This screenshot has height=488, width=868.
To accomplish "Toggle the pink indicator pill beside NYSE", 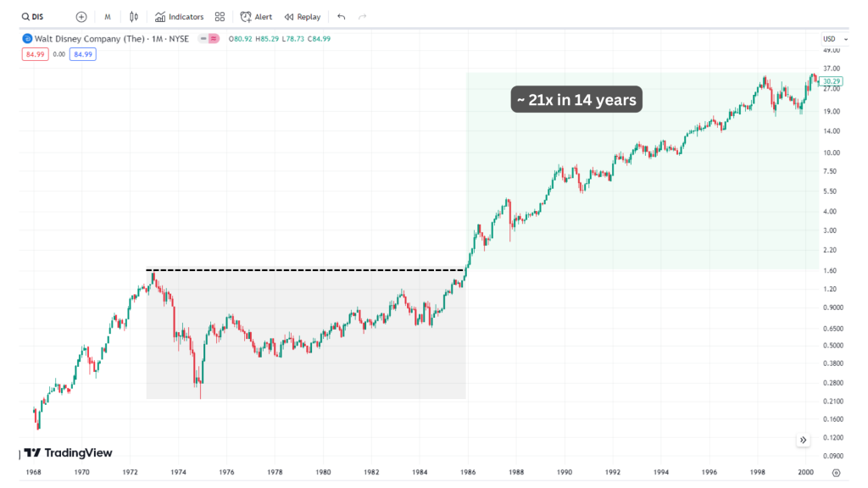I will point(214,39).
